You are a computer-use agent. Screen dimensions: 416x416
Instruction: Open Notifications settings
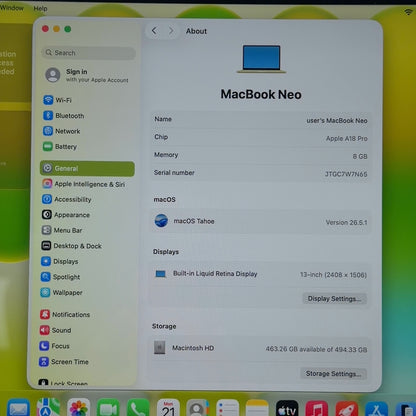tap(65, 314)
